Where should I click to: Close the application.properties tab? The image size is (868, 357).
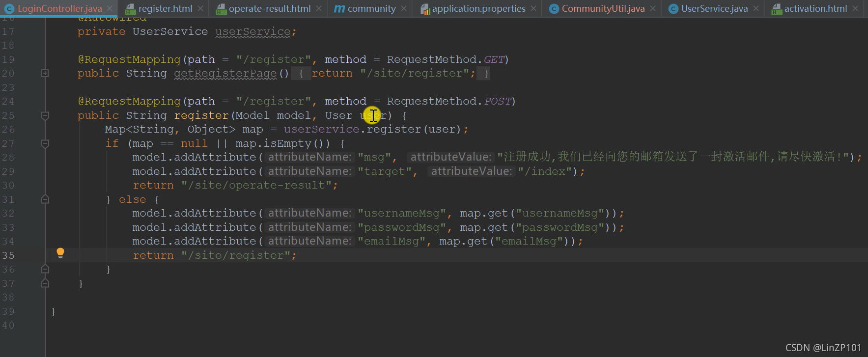(x=533, y=9)
